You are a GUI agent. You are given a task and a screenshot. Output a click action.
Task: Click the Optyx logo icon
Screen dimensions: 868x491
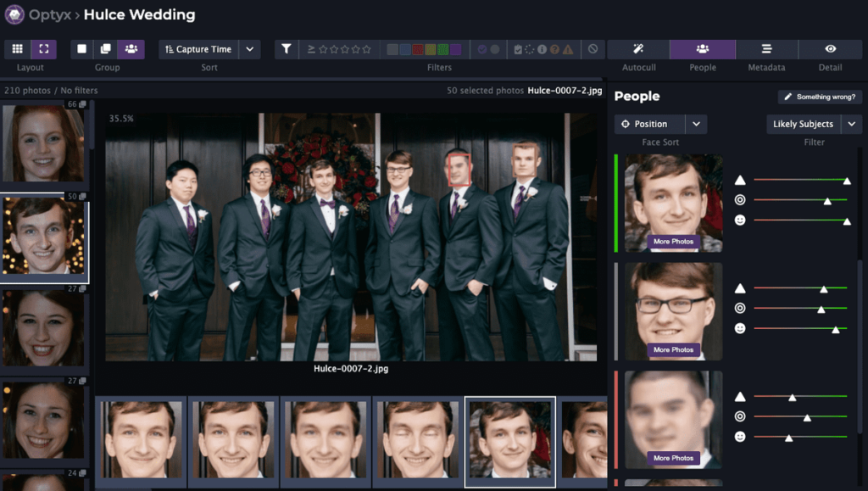14,14
